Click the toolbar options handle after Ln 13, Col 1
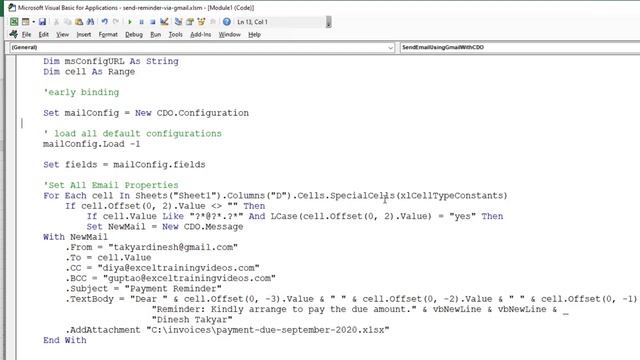Viewport: 640px width, 360px height. (x=329, y=22)
